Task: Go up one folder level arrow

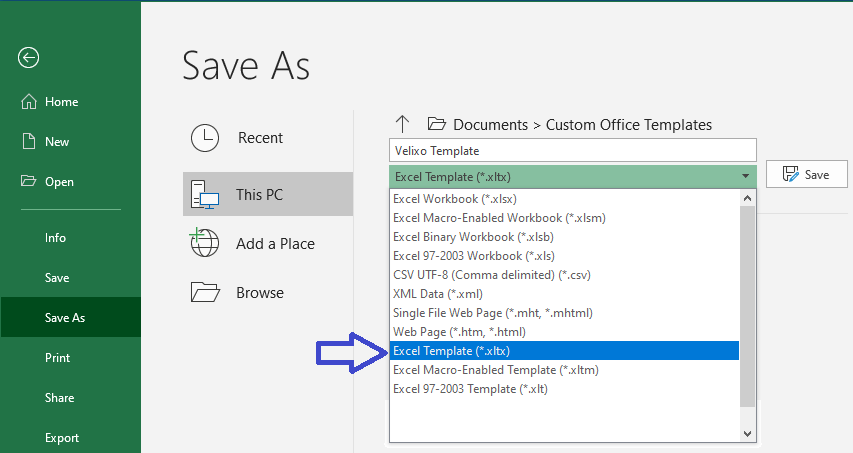Action: pos(402,125)
